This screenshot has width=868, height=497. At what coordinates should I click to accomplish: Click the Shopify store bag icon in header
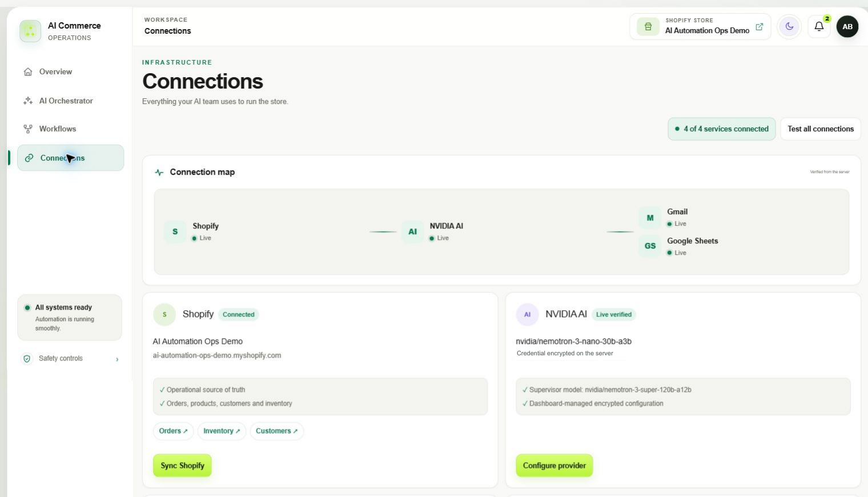tap(648, 26)
